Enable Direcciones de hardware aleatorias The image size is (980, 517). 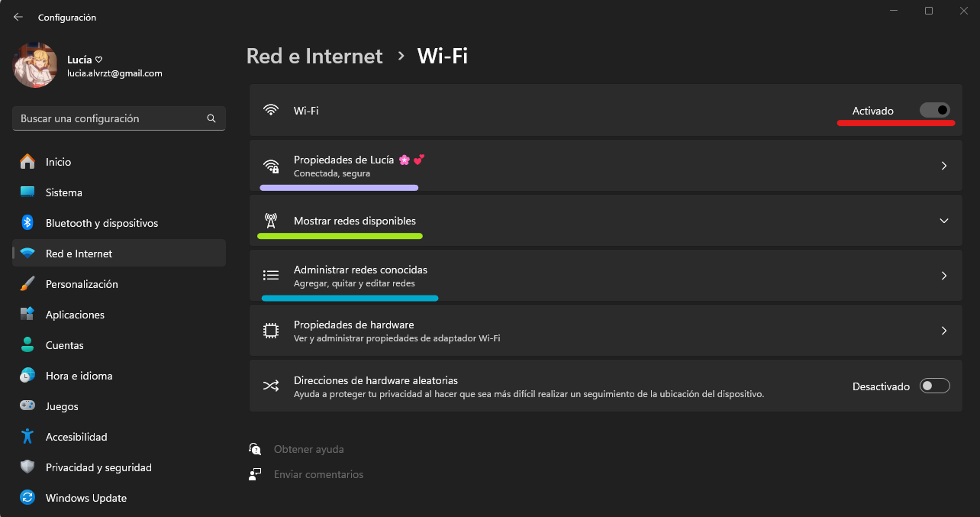coord(934,386)
